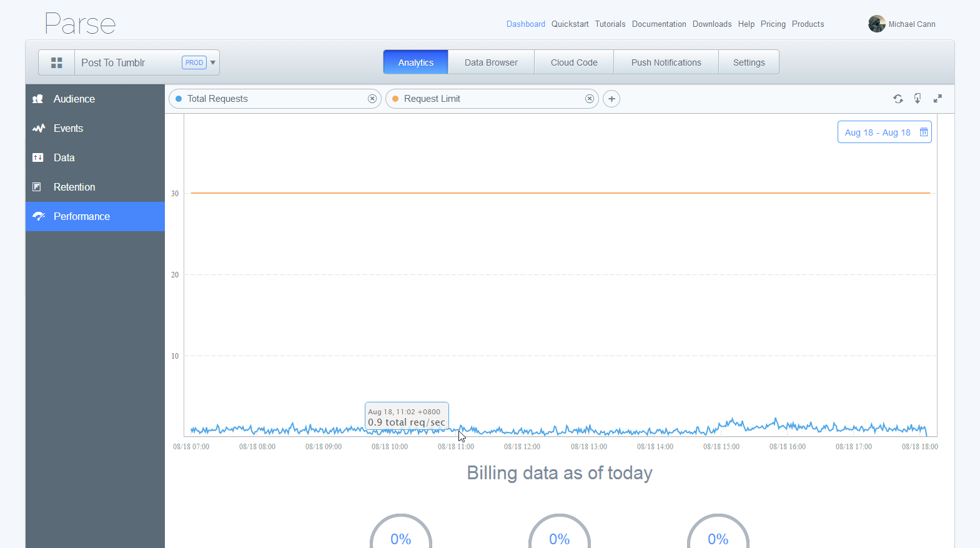Click the orange Request Limit color dot
Screen dimensions: 980x548
pyautogui.click(x=395, y=99)
